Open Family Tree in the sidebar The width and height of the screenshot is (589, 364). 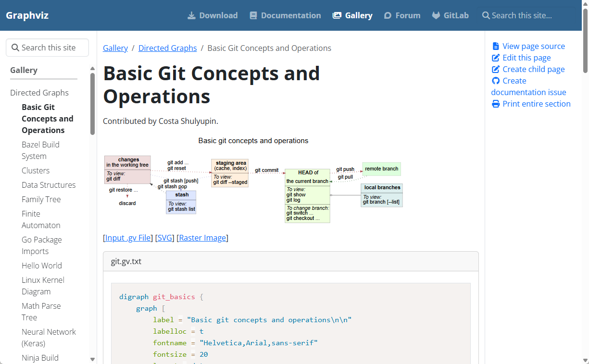[x=41, y=199]
